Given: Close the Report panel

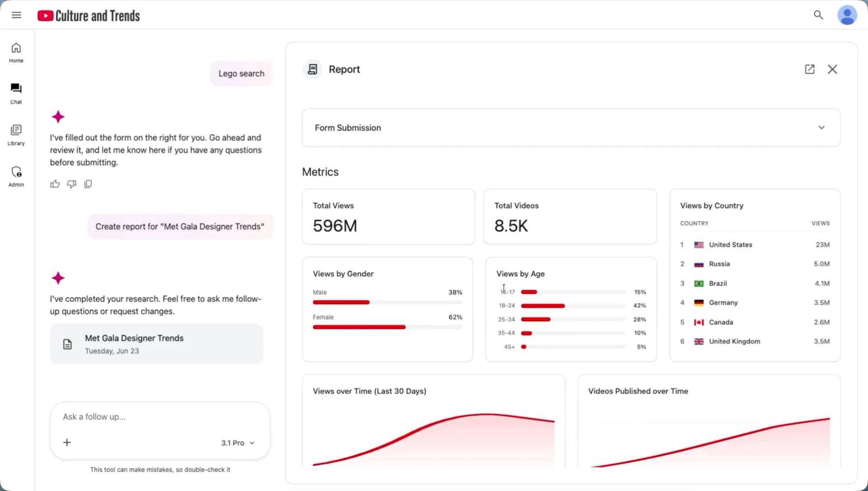Looking at the screenshot, I should [x=832, y=69].
